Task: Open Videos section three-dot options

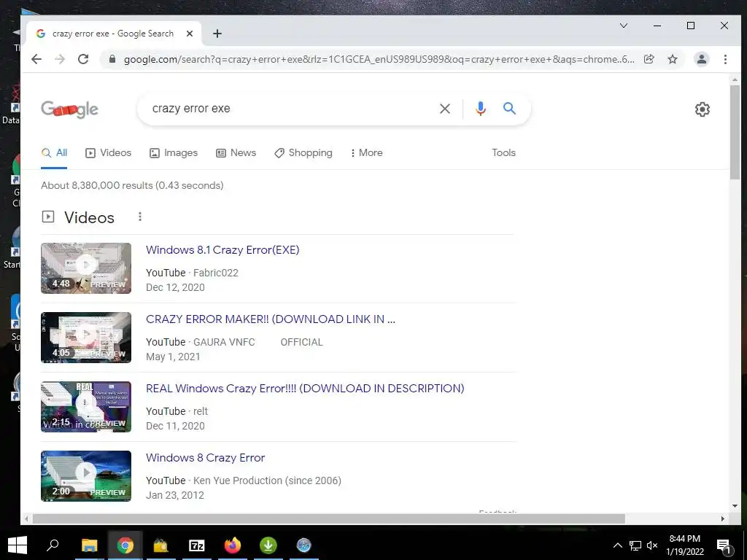Action: (x=139, y=217)
